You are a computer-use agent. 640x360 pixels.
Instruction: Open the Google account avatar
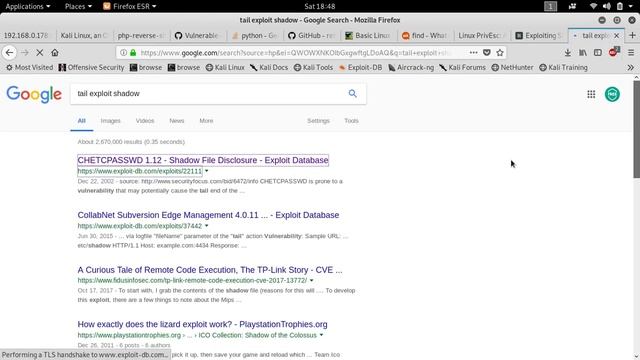612,94
